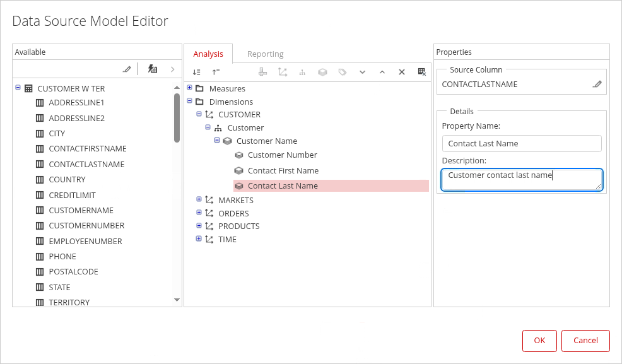Click the add dimension axes icon
This screenshot has width=622, height=364.
coord(282,73)
